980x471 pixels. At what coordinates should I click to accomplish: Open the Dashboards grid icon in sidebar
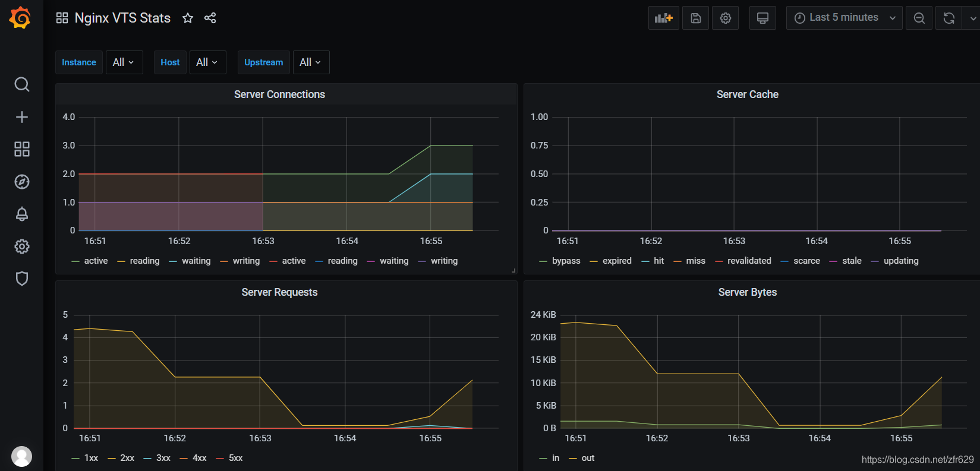click(x=22, y=149)
